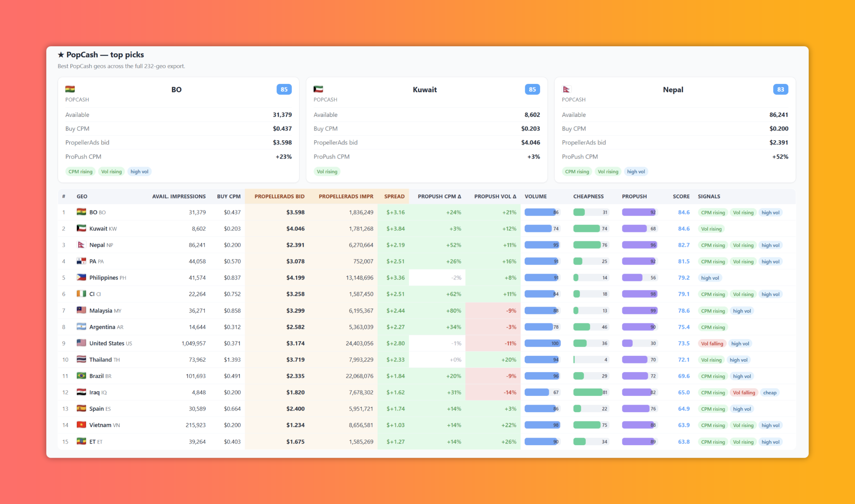Click the 85 score badge on Kuwait card
Image resolution: width=855 pixels, height=504 pixels.
pyautogui.click(x=532, y=89)
